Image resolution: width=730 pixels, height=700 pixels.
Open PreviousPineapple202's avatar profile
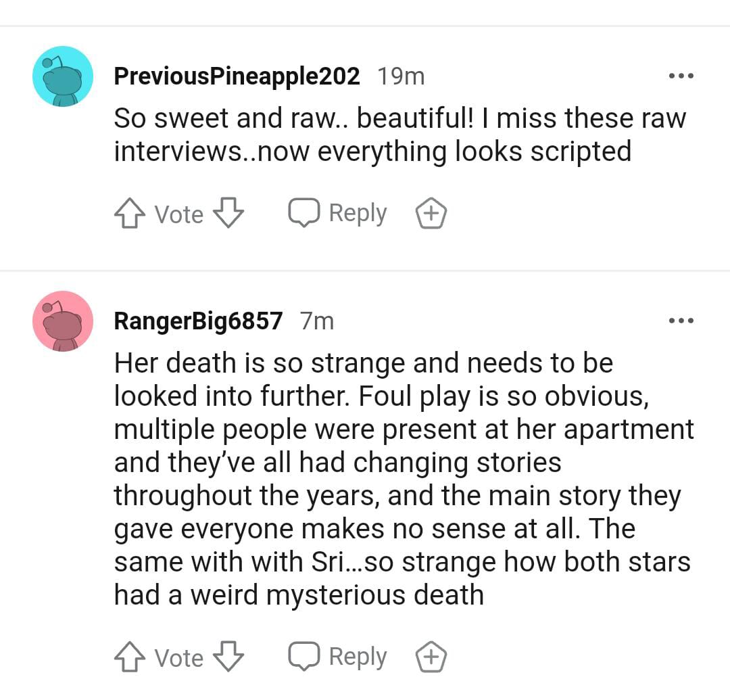click(x=63, y=76)
